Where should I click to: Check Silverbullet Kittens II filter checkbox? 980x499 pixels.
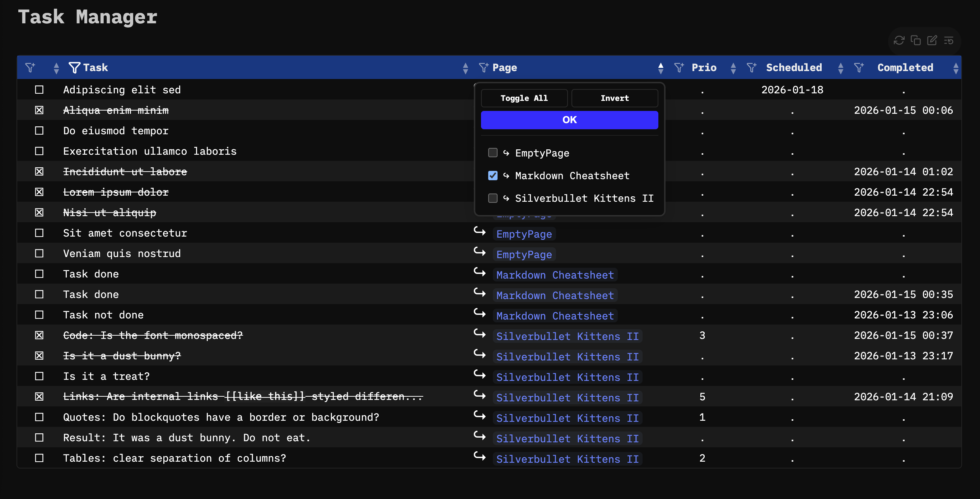(x=493, y=198)
